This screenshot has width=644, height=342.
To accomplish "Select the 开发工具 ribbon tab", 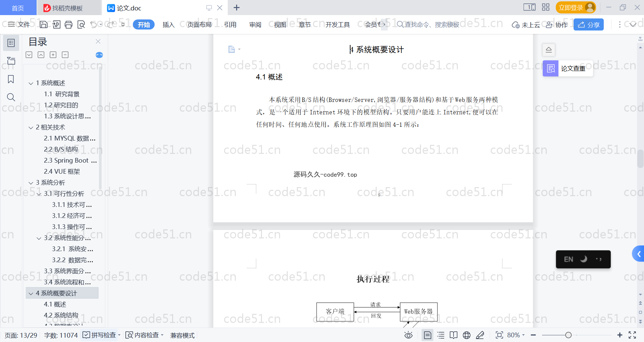I will [337, 24].
